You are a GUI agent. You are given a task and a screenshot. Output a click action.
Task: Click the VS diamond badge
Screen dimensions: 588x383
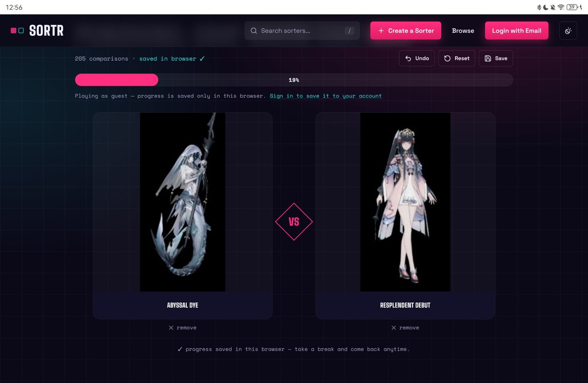(294, 222)
